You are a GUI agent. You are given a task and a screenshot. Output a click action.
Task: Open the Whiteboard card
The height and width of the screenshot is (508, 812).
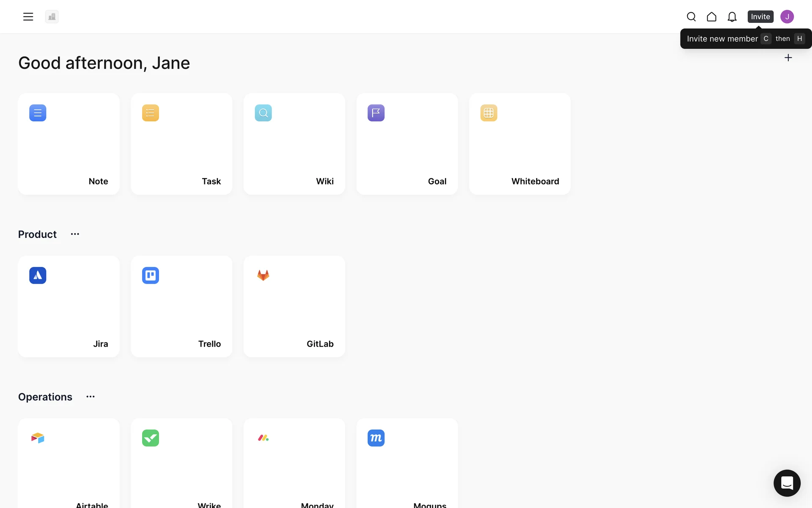[x=519, y=144]
